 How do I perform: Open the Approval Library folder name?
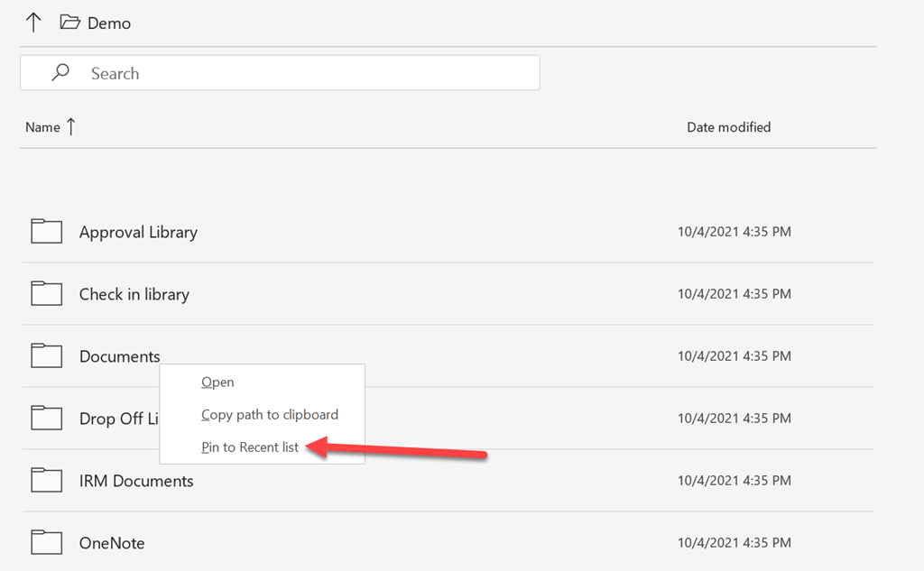click(x=138, y=233)
